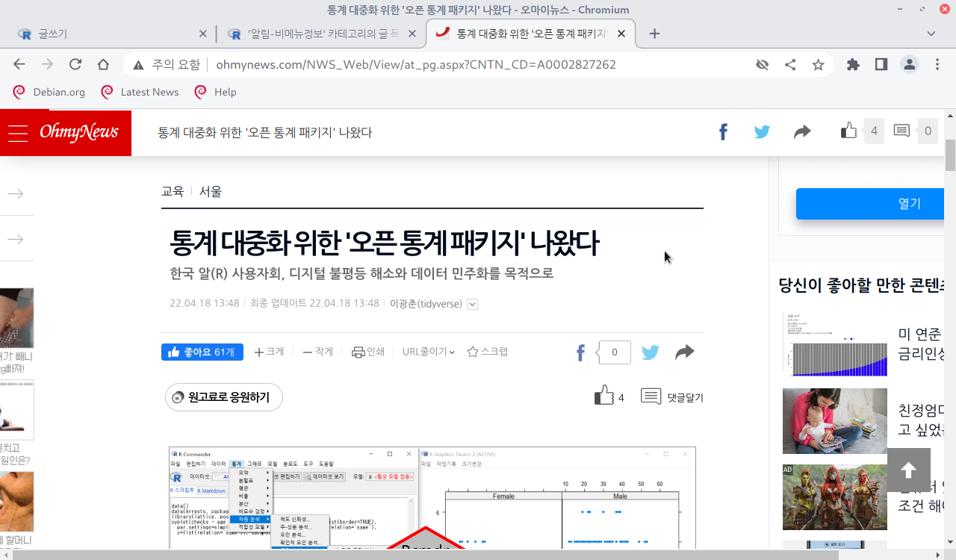Click the Facebook share count box showing 0
956x560 pixels.
click(615, 352)
